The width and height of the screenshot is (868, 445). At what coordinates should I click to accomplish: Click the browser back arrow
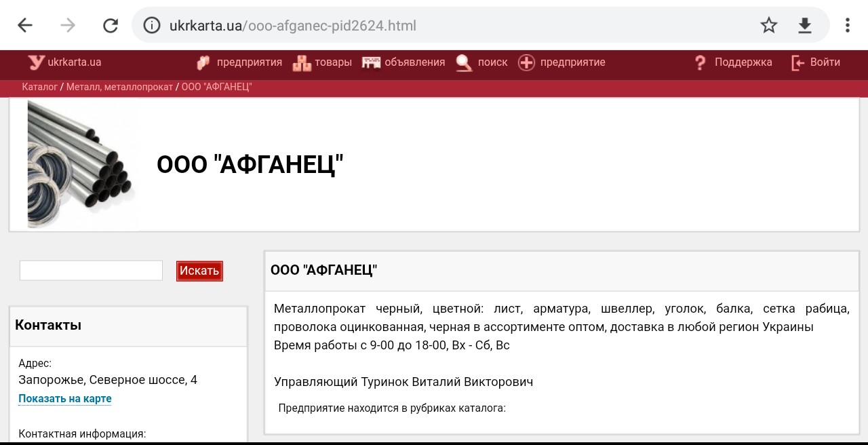tap(25, 26)
